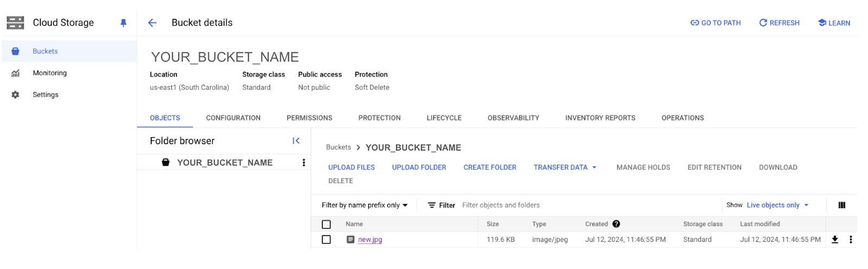This screenshot has width=868, height=269.
Task: Select all objects with header checkbox
Action: click(x=326, y=224)
